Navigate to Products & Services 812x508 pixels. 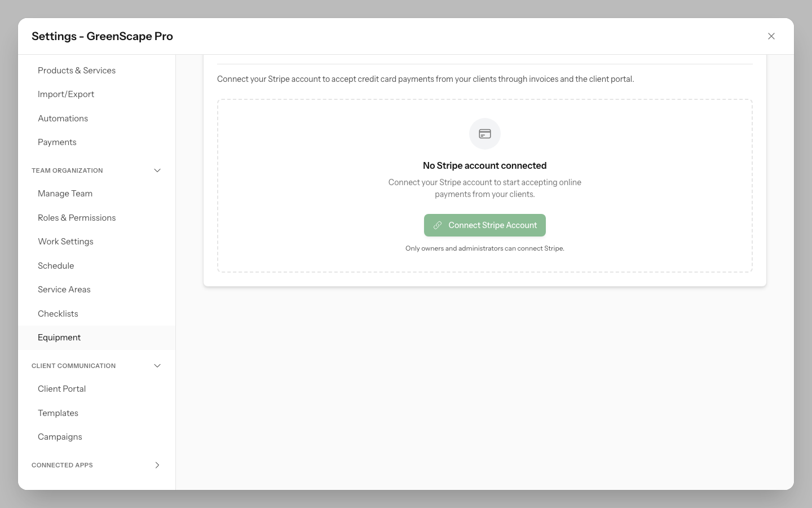pos(77,71)
